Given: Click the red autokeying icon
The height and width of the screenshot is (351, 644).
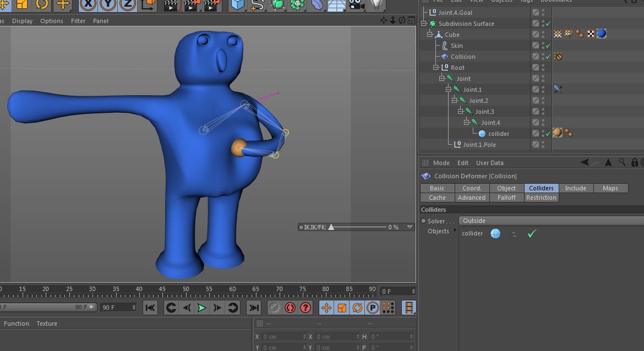Looking at the screenshot, I should coord(290,308).
